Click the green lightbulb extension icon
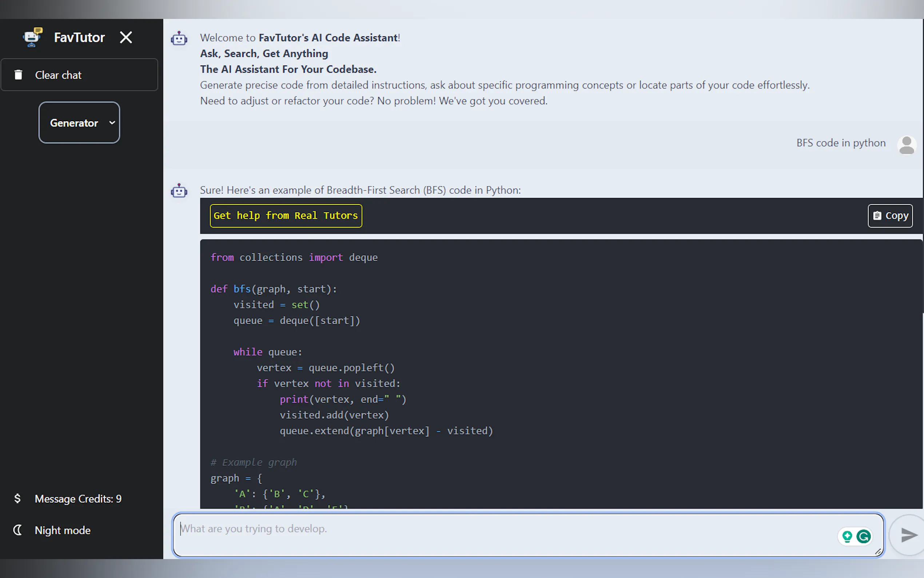 pos(847,537)
